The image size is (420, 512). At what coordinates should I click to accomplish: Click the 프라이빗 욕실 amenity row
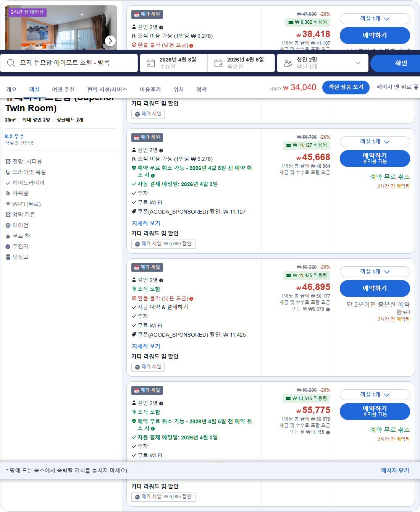(25, 172)
